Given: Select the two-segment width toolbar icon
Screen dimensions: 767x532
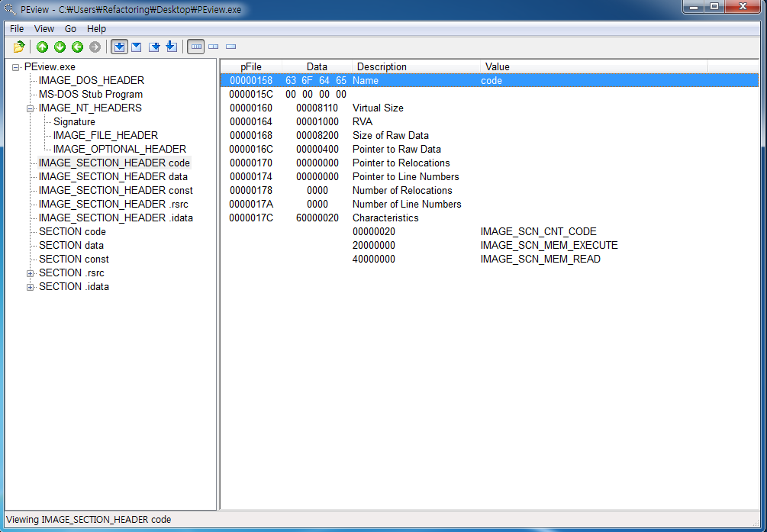Looking at the screenshot, I should click(x=213, y=47).
